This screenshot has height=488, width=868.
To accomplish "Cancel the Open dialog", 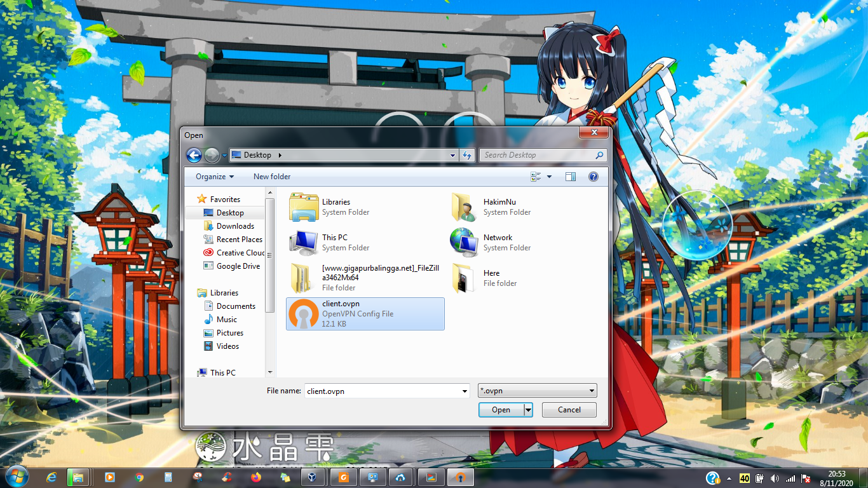I will pyautogui.click(x=569, y=410).
